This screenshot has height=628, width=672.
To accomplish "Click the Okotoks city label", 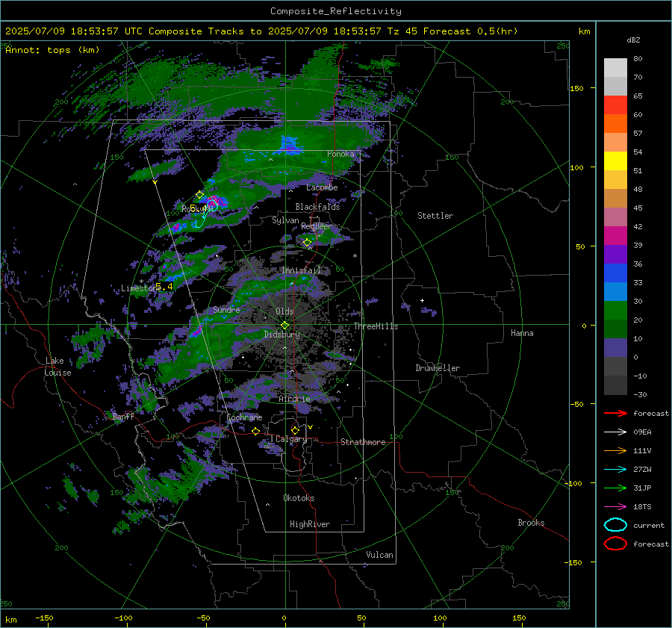I will [299, 498].
